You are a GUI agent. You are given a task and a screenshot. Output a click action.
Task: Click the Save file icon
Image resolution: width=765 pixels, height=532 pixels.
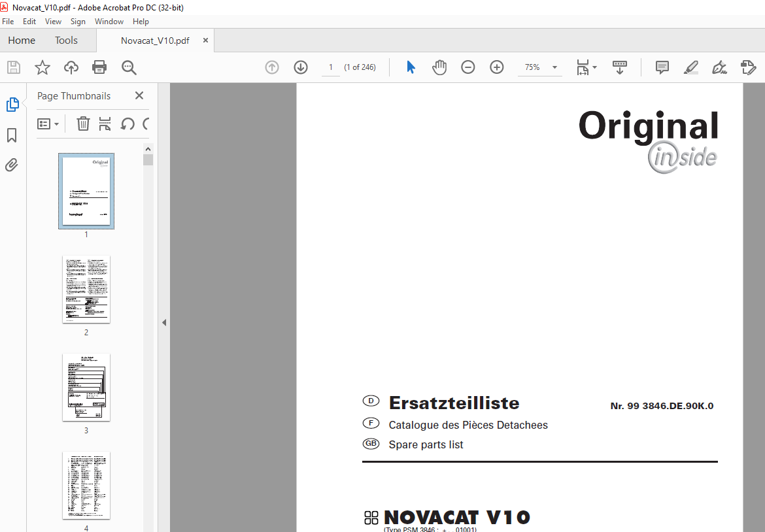(14, 67)
